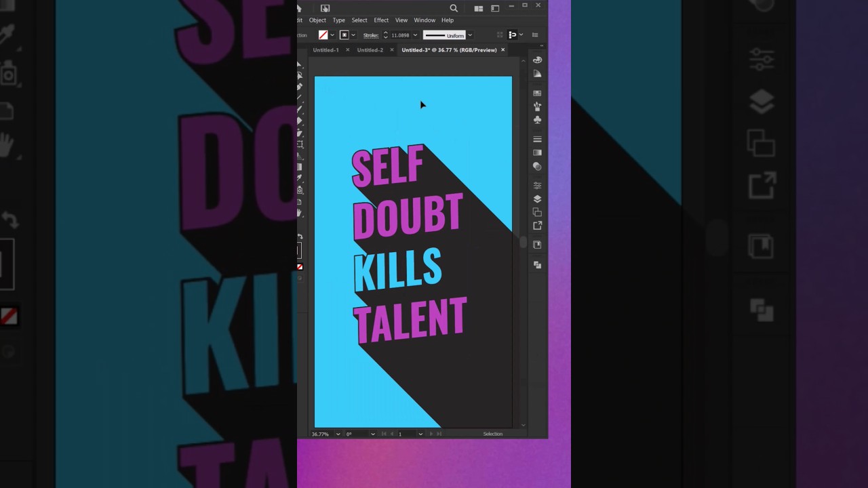Open the Pathfinder panel icon

[x=538, y=265]
